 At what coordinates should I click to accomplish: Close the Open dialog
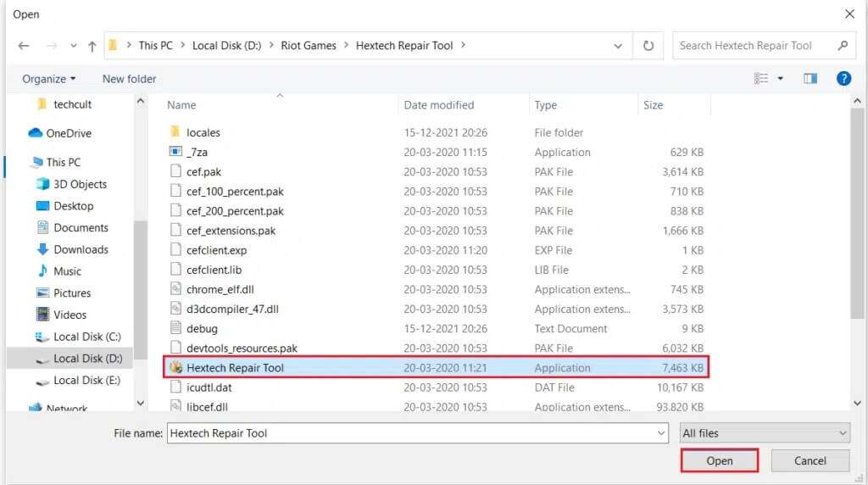click(x=849, y=14)
